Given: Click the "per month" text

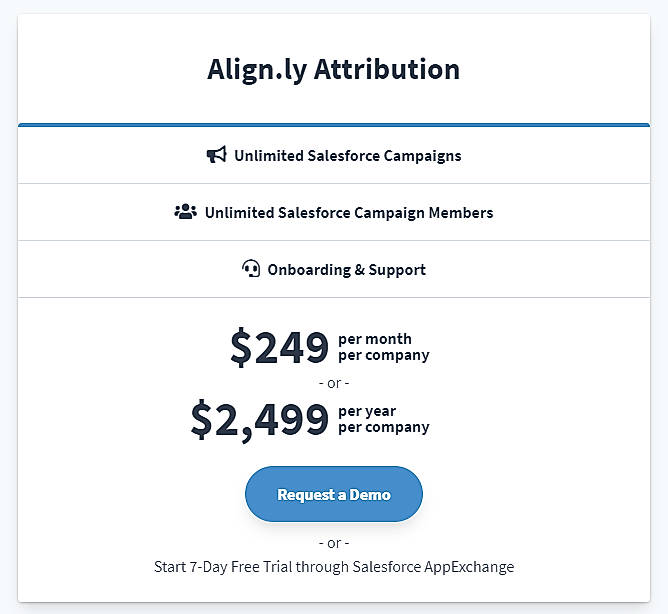Looking at the screenshot, I should 375,339.
